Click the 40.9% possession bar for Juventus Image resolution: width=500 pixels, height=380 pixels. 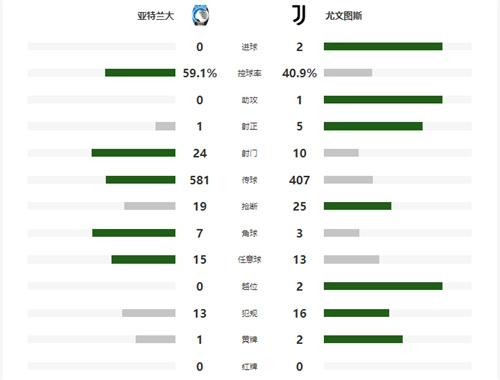(x=348, y=73)
